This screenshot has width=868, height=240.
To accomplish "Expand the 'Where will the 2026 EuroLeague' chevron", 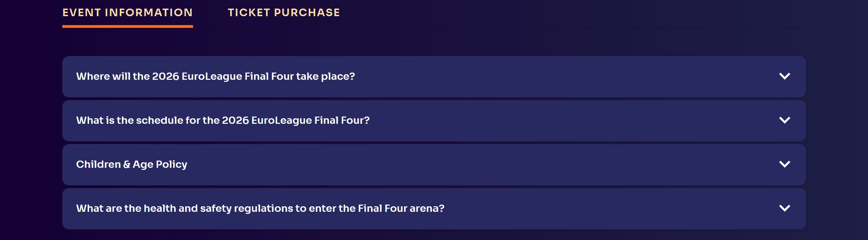I will pos(784,76).
